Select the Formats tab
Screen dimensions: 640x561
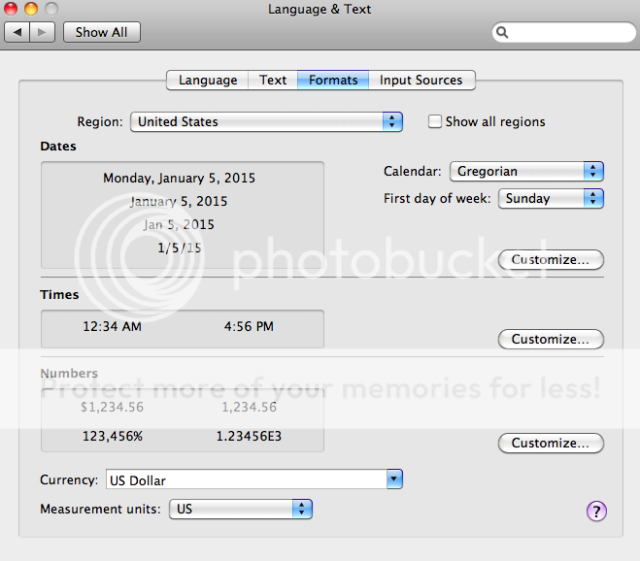333,80
